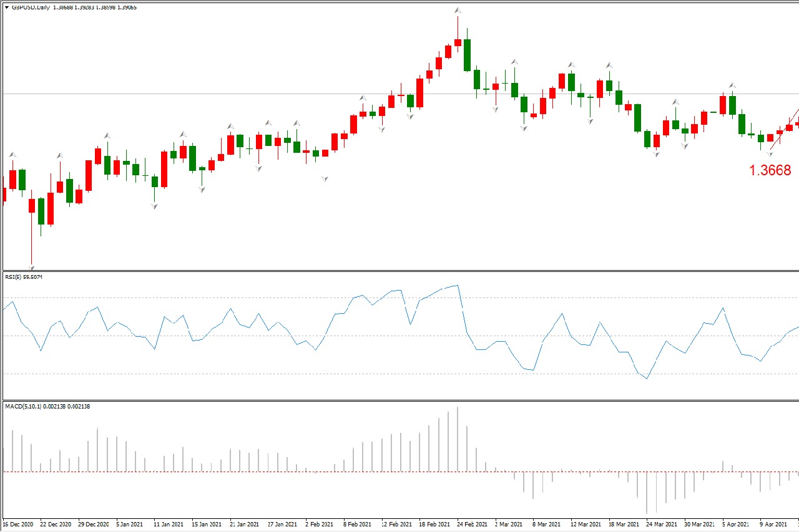Viewport: 799px width, 532px height.
Task: Click the down fractal under the 24 Mar low
Action: [x=656, y=154]
